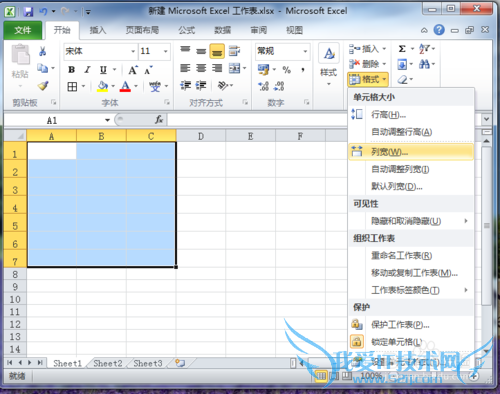Viewport: 500px width, 394px height.
Task: Open the font size dropdown 11
Action: click(165, 51)
